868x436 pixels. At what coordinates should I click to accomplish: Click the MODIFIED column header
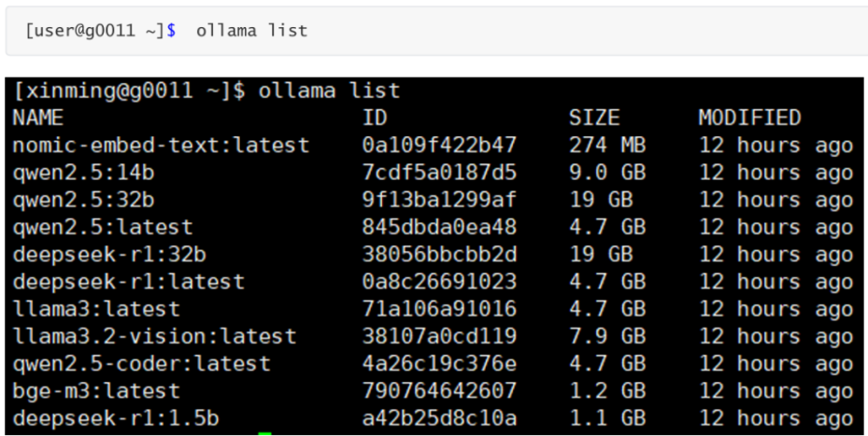click(x=749, y=118)
